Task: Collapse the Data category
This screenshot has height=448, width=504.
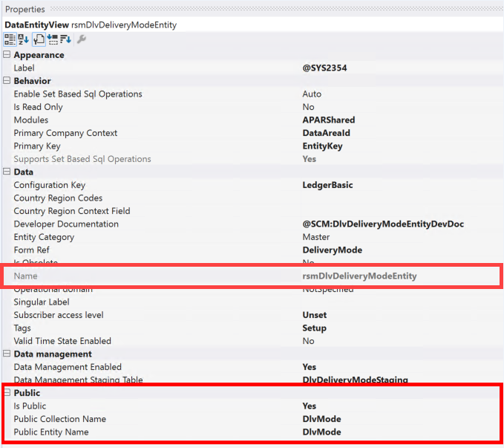Action: [7, 172]
